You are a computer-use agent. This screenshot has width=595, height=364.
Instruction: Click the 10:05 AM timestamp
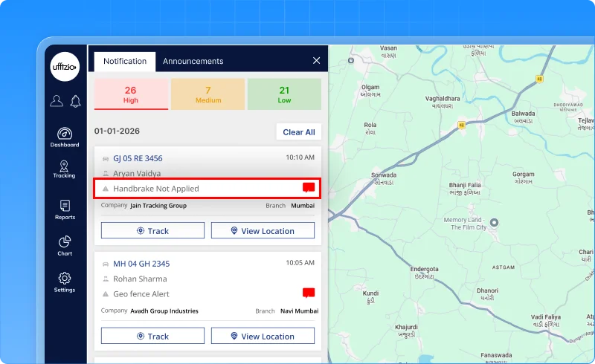point(300,263)
